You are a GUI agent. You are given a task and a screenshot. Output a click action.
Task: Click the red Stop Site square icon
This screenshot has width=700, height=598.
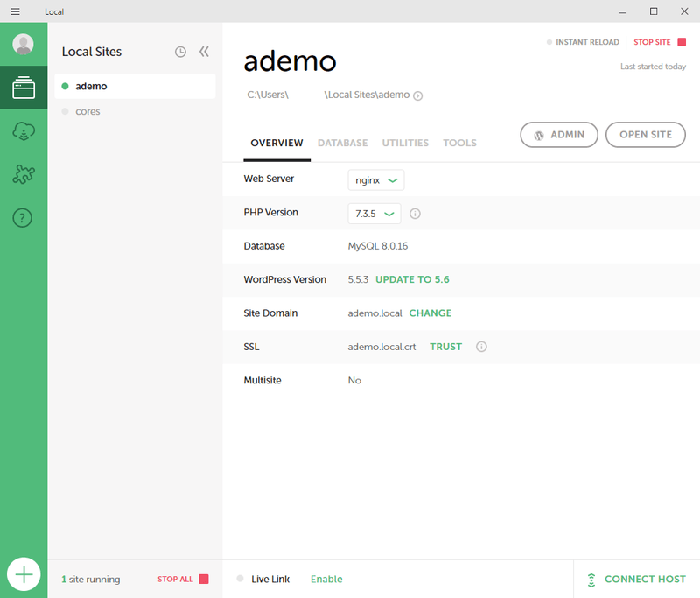coord(682,42)
